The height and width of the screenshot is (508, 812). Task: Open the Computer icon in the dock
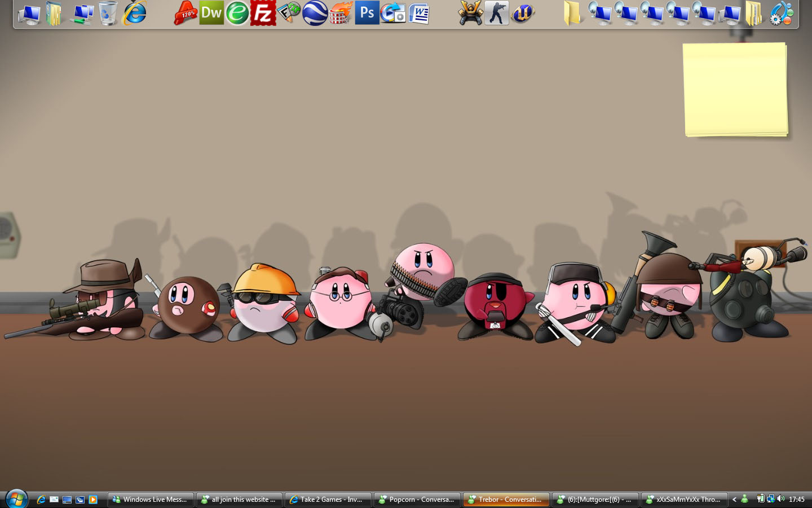pyautogui.click(x=29, y=14)
